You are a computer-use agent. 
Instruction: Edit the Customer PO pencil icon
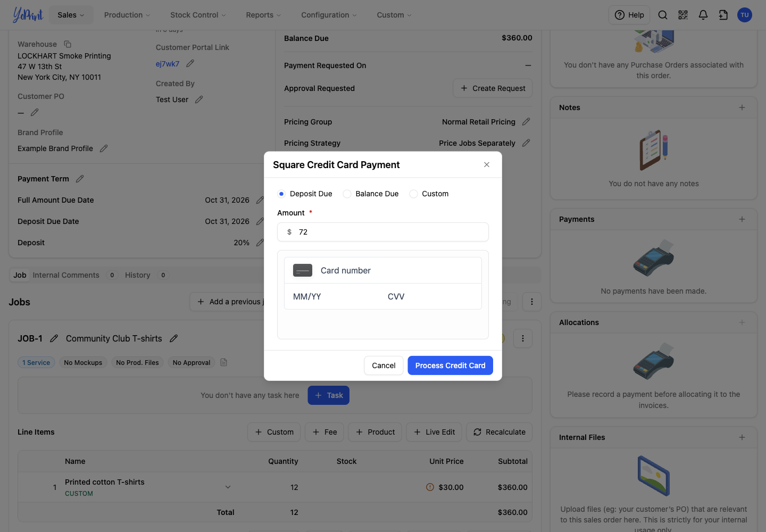pos(35,112)
